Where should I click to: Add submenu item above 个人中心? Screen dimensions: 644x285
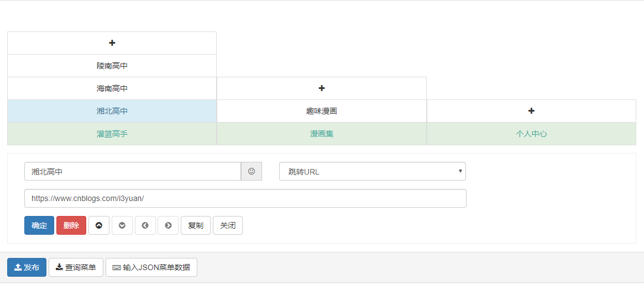click(531, 111)
